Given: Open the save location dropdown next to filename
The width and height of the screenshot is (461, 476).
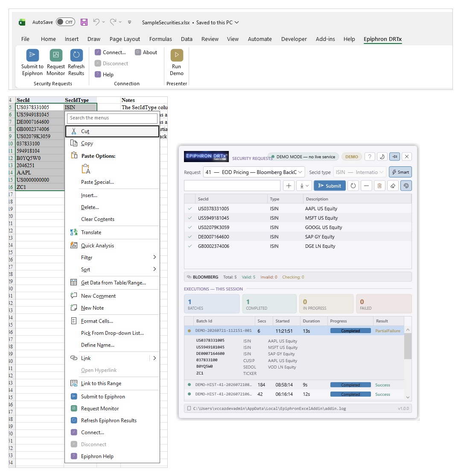Looking at the screenshot, I should [x=237, y=23].
